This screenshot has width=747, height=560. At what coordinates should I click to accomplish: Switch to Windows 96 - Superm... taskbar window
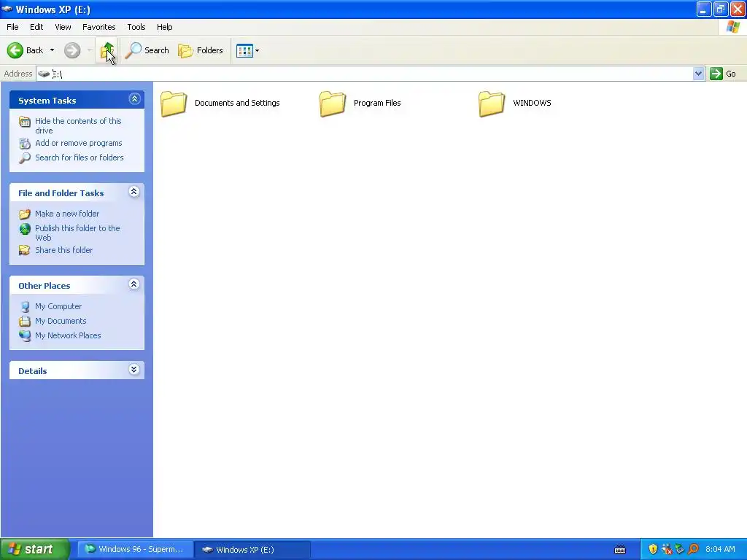135,550
